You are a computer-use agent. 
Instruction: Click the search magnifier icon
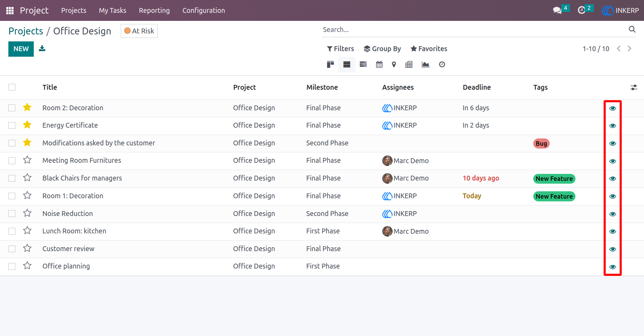tap(632, 30)
